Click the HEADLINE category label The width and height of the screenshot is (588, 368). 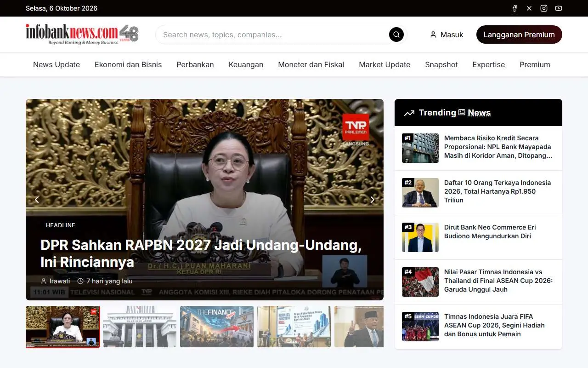(61, 225)
